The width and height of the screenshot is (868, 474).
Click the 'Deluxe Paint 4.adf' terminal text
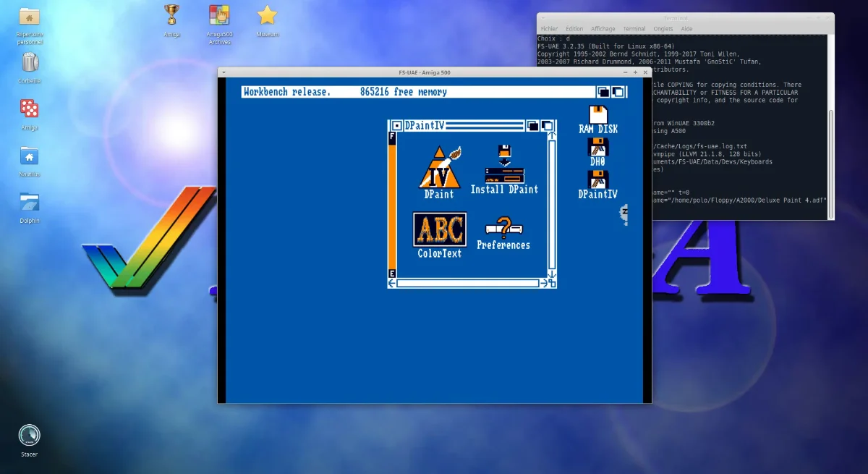pyautogui.click(x=790, y=200)
